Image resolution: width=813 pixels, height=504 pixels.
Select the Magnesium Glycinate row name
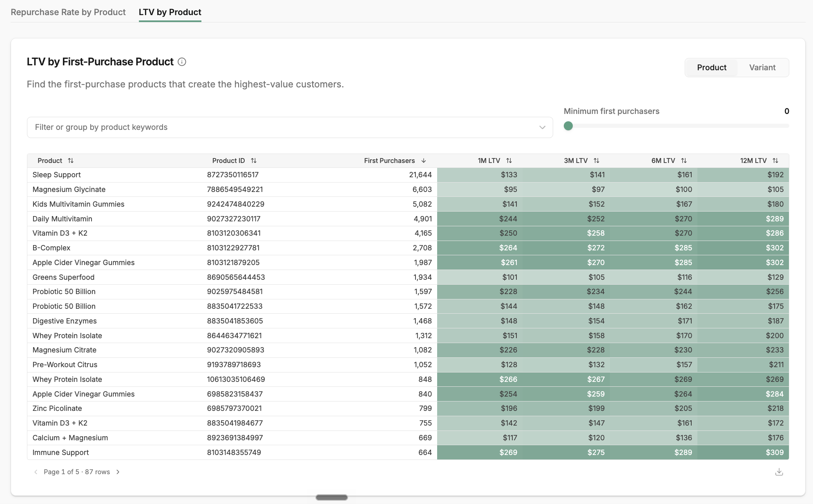69,190
